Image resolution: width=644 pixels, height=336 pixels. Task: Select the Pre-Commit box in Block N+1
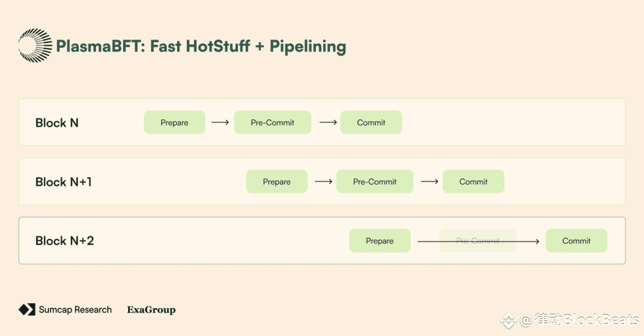(x=375, y=181)
